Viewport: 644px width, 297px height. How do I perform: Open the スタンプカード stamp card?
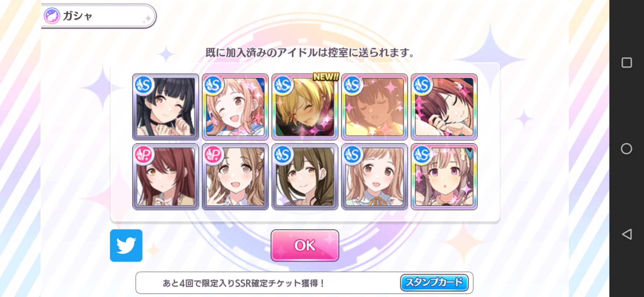434,283
